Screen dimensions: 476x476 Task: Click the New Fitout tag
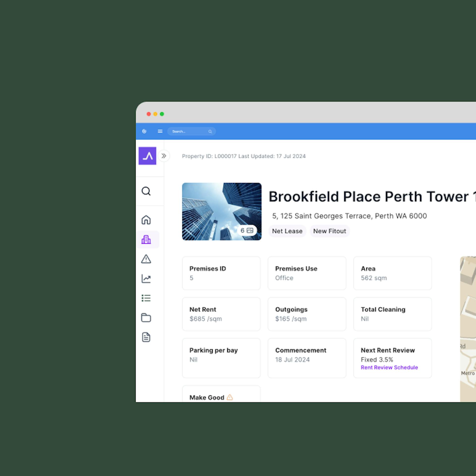[329, 231]
